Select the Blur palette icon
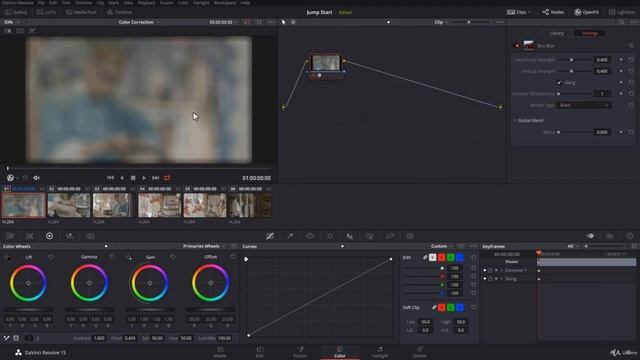This screenshot has width=640, height=360. [x=350, y=236]
